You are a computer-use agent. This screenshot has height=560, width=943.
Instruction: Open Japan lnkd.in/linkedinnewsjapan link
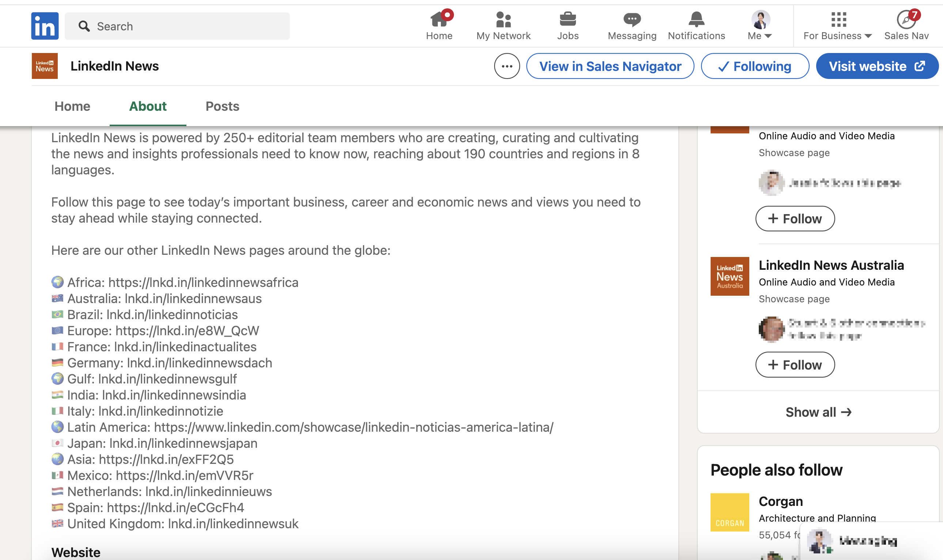[183, 443]
